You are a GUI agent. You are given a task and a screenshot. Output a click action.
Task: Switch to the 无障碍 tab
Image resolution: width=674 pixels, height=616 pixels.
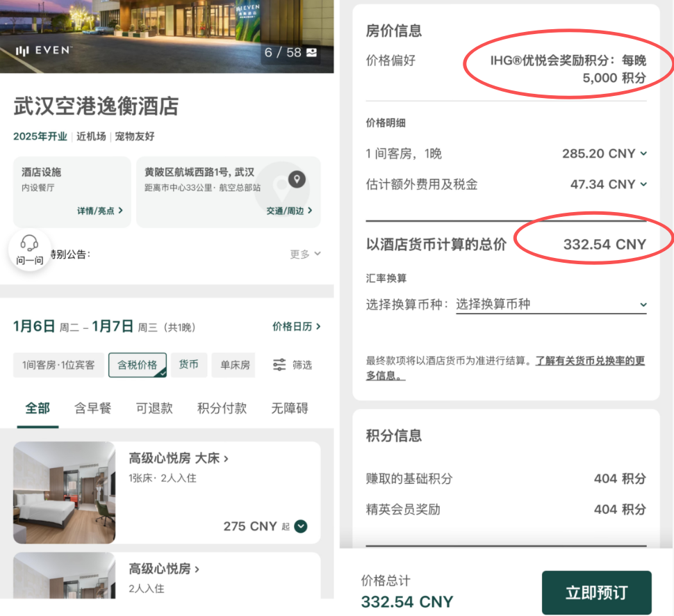(290, 408)
